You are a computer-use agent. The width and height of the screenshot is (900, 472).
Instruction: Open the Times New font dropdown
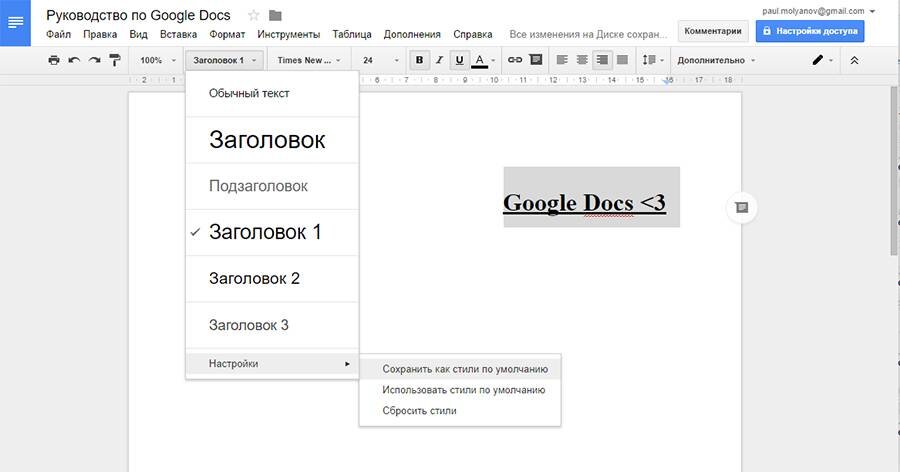[309, 60]
